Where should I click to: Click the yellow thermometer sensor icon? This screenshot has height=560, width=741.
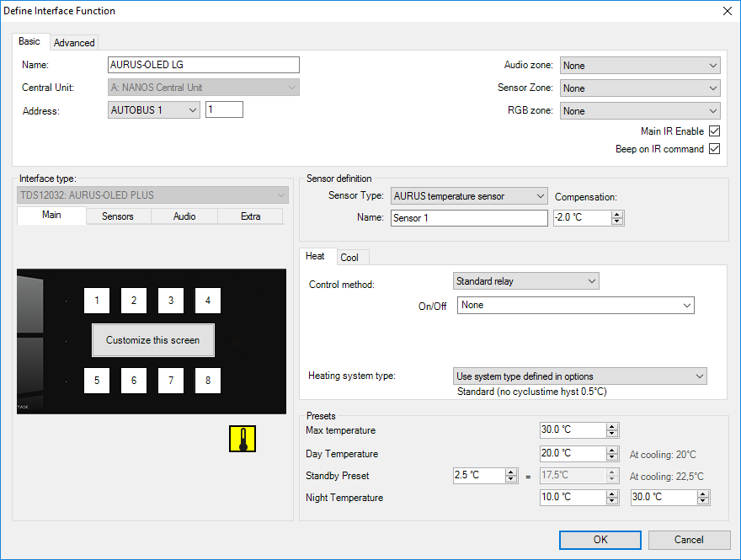coord(243,439)
